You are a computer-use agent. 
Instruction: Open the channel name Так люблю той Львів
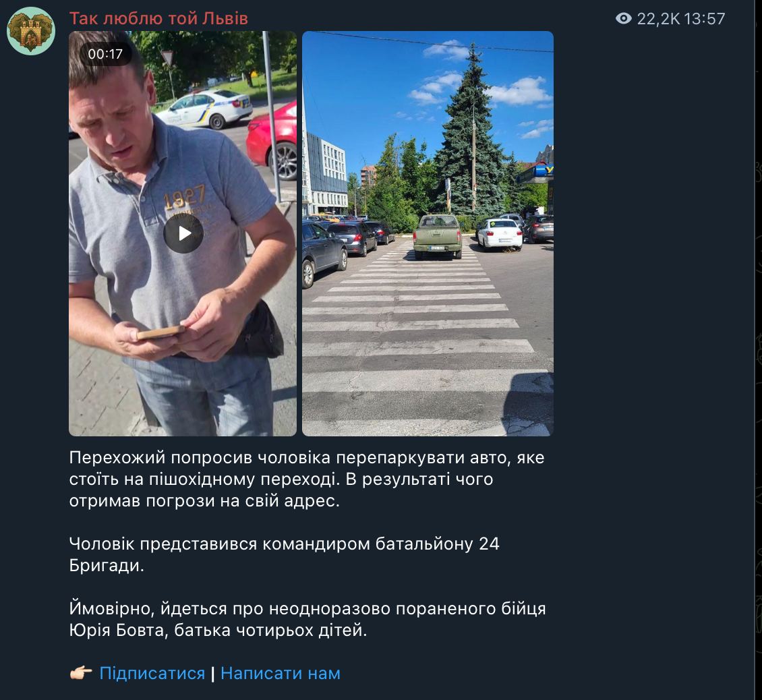pyautogui.click(x=158, y=18)
